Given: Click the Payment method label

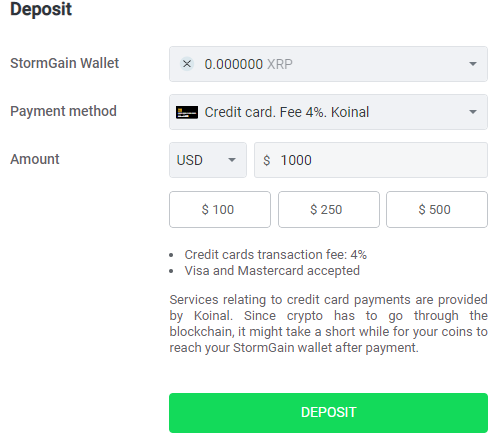Looking at the screenshot, I should coord(63,111).
